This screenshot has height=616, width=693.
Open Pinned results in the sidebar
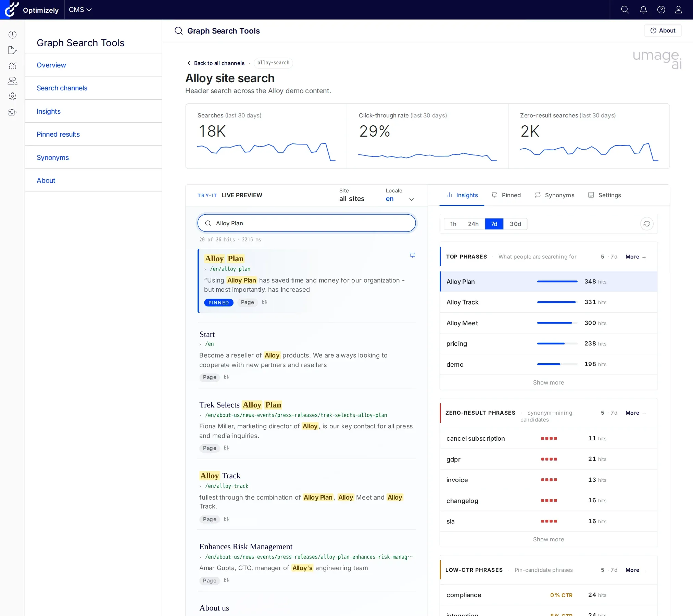[93, 134]
